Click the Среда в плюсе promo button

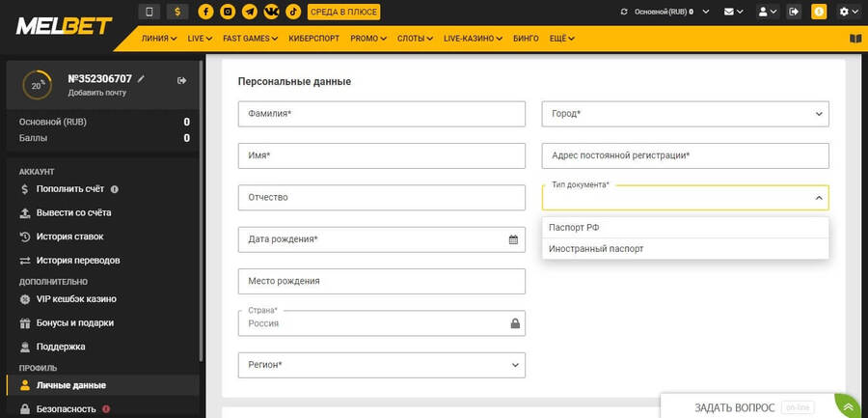click(344, 12)
